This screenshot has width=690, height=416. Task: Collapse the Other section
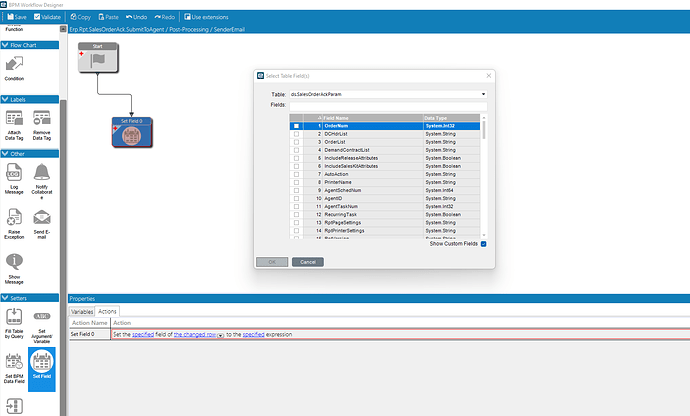coord(5,154)
